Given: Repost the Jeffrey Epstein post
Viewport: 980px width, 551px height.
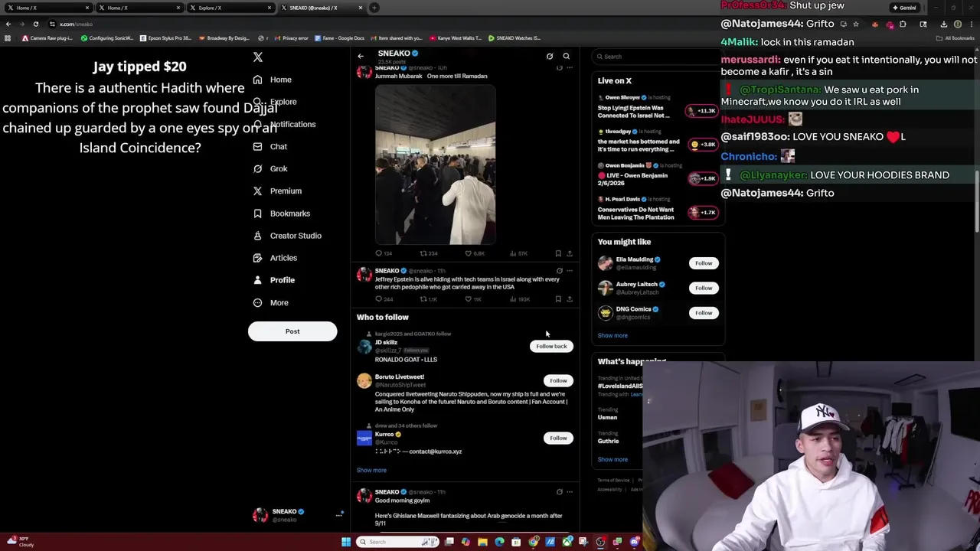Looking at the screenshot, I should tap(428, 299).
